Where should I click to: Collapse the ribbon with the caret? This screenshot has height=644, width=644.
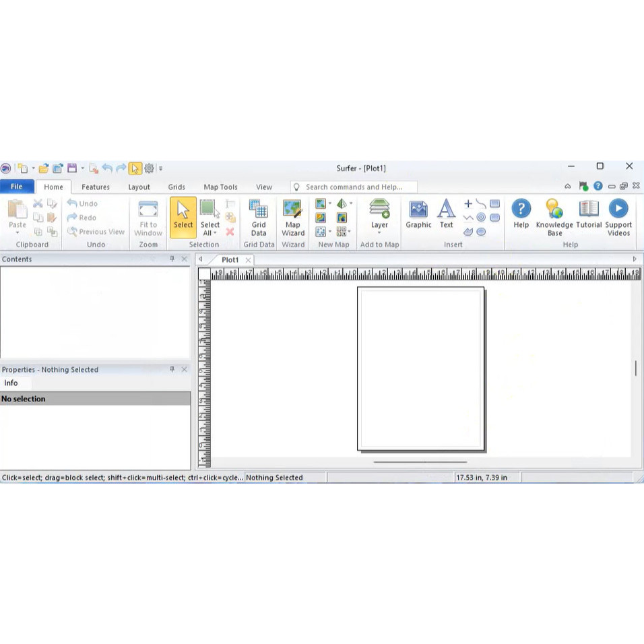[568, 186]
